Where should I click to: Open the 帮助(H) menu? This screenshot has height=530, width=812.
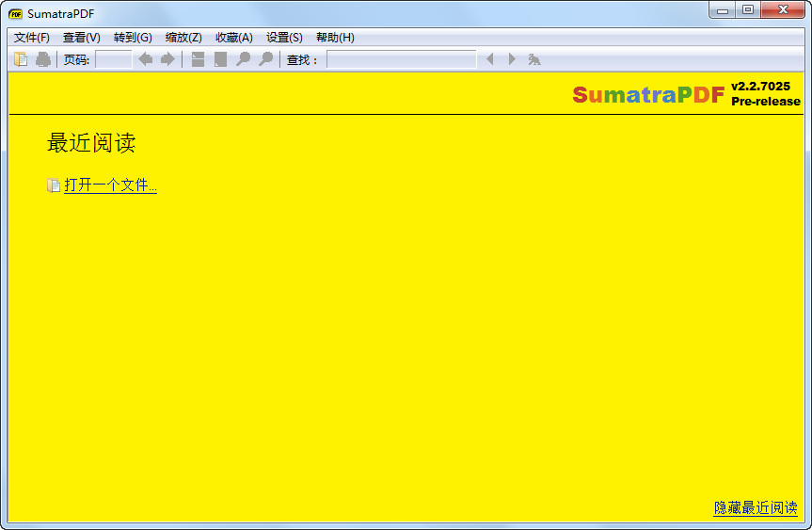coord(335,38)
